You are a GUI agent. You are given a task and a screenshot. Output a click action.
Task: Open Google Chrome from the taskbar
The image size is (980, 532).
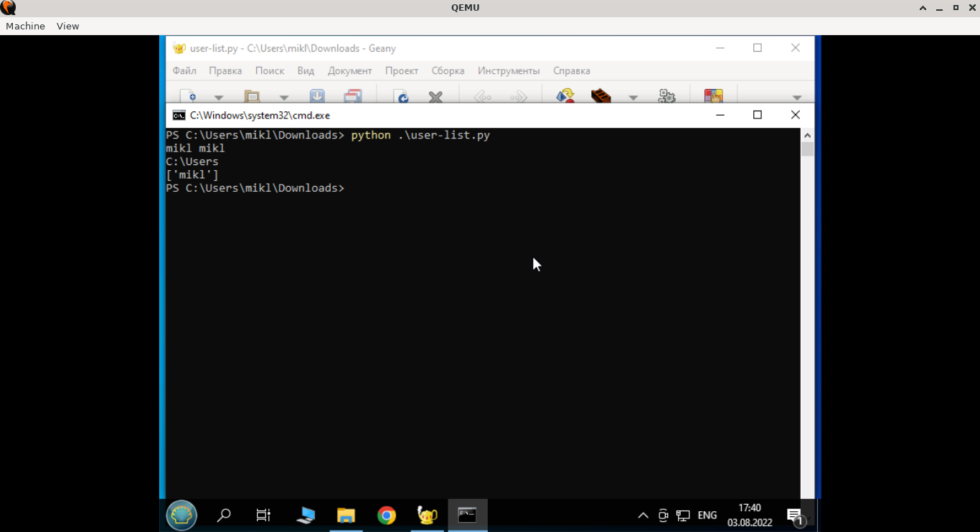point(387,515)
